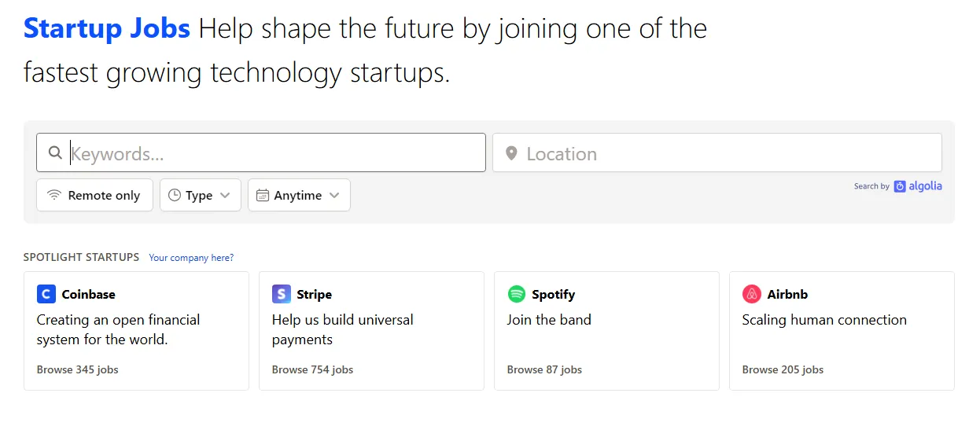This screenshot has width=980, height=426.
Task: Click into the Location field
Action: click(717, 152)
